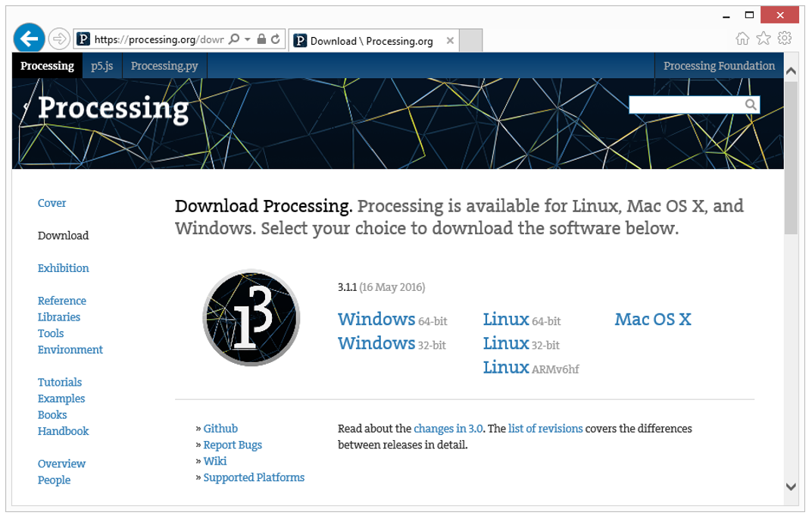Open the Report Bugs link

[x=233, y=445]
